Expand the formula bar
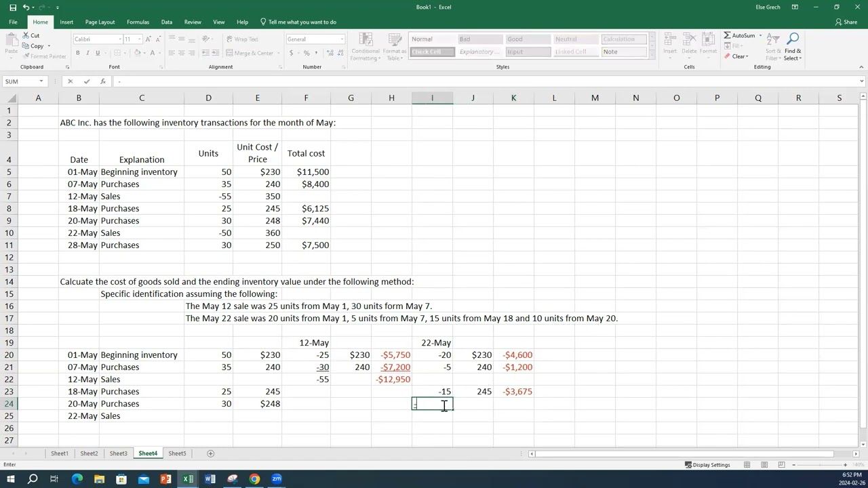The height and width of the screenshot is (488, 868). click(861, 81)
